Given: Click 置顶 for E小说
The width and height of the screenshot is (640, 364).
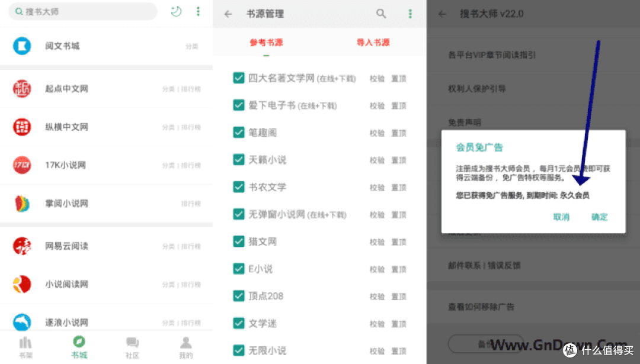Looking at the screenshot, I should point(399,269).
